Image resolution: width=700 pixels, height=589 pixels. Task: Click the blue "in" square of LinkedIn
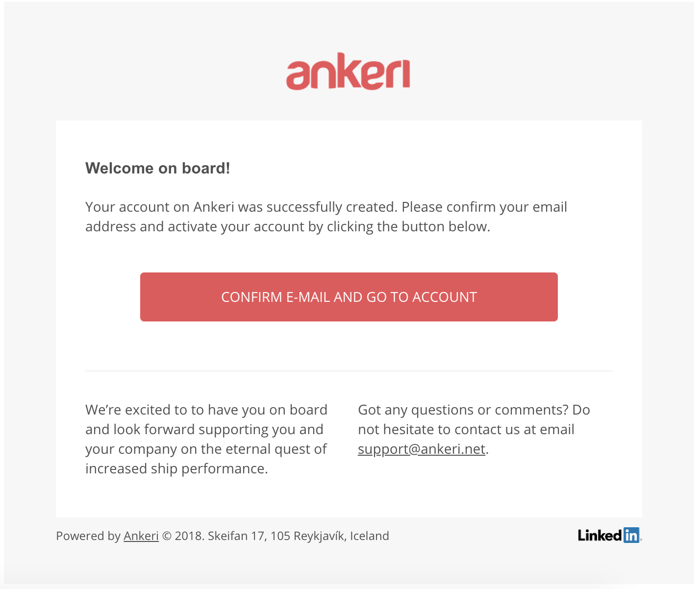pos(631,535)
